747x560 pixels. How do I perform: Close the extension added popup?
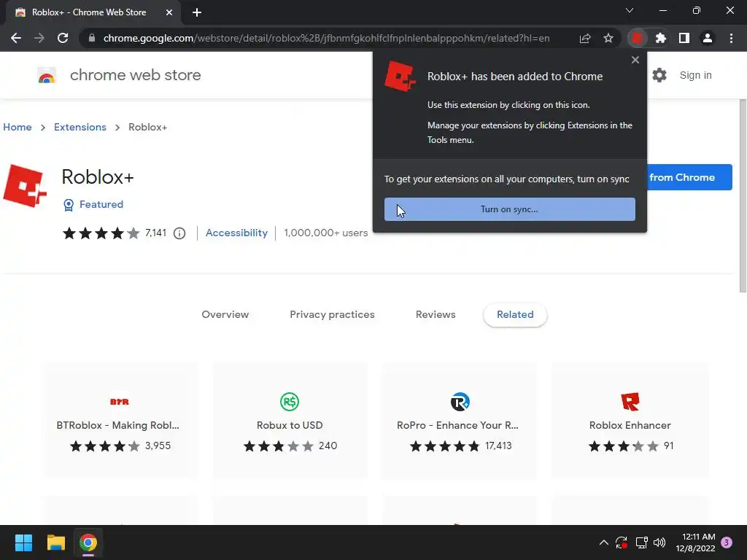[635, 60]
